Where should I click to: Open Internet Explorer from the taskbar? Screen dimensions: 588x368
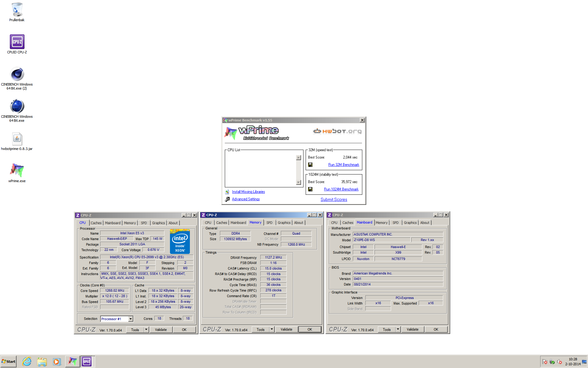(27, 362)
